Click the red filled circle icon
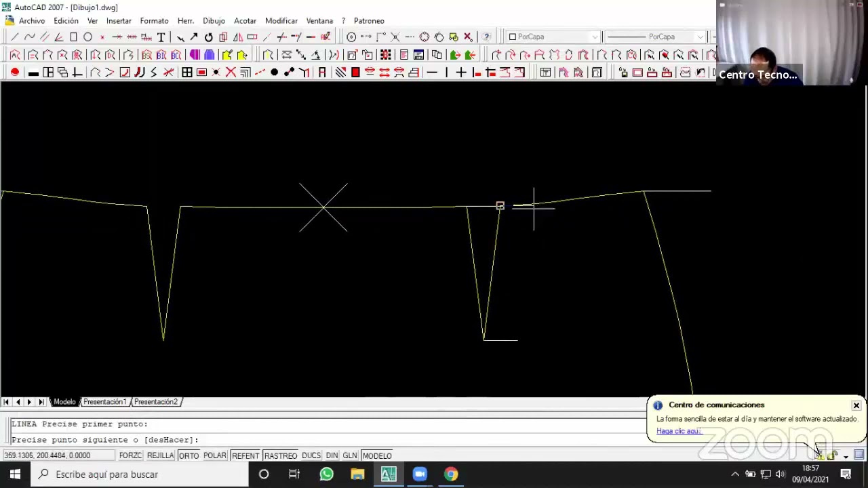 [x=15, y=73]
